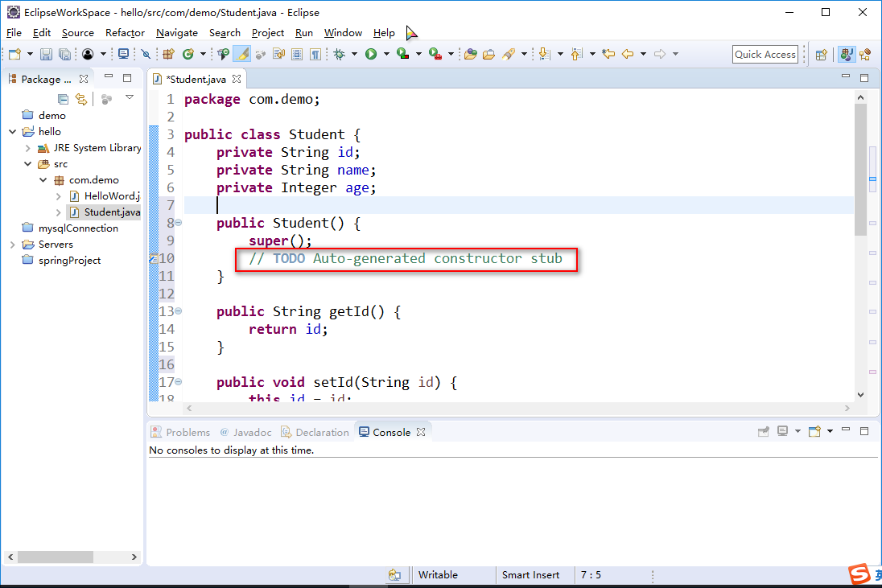Click the Pin Console icon
This screenshot has width=882, height=588.
click(x=764, y=432)
